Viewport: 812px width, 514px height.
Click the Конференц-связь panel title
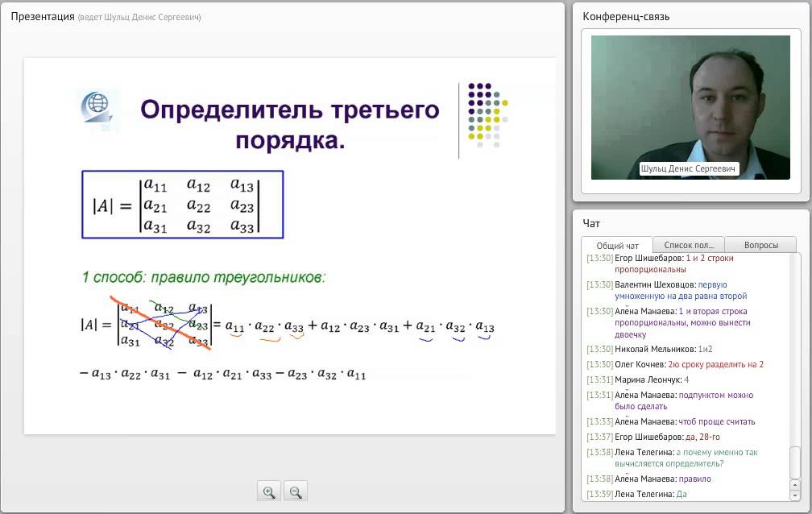(x=626, y=17)
